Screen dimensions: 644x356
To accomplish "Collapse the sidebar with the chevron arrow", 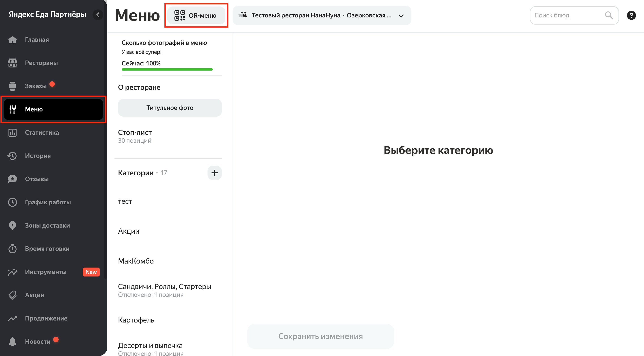I will point(98,15).
